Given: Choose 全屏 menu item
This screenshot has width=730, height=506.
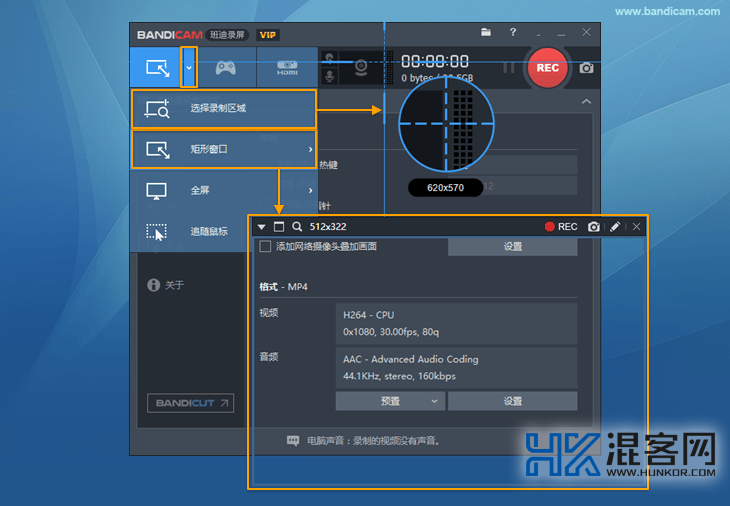Looking at the screenshot, I should (223, 190).
